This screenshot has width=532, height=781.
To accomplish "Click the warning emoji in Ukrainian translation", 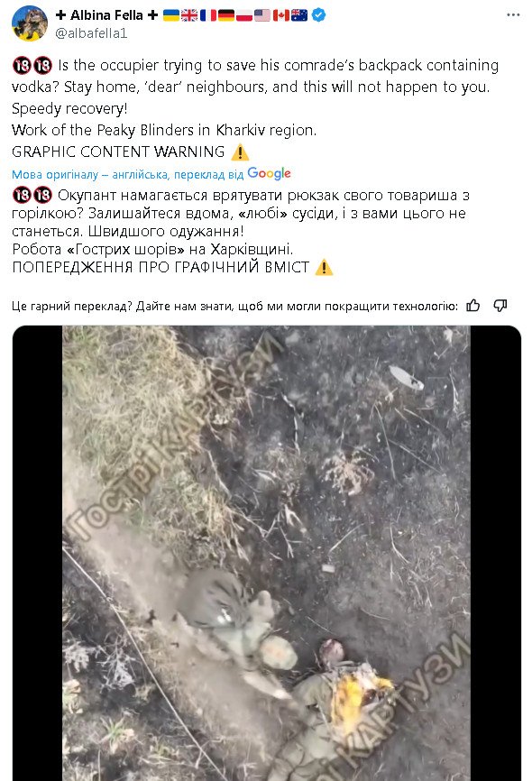I will pyautogui.click(x=324, y=268).
